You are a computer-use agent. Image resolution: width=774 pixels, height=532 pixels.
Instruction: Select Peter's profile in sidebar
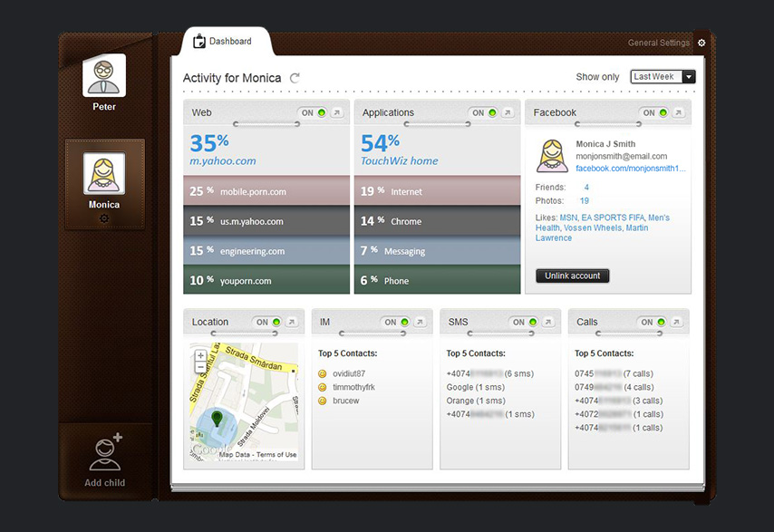tap(104, 82)
